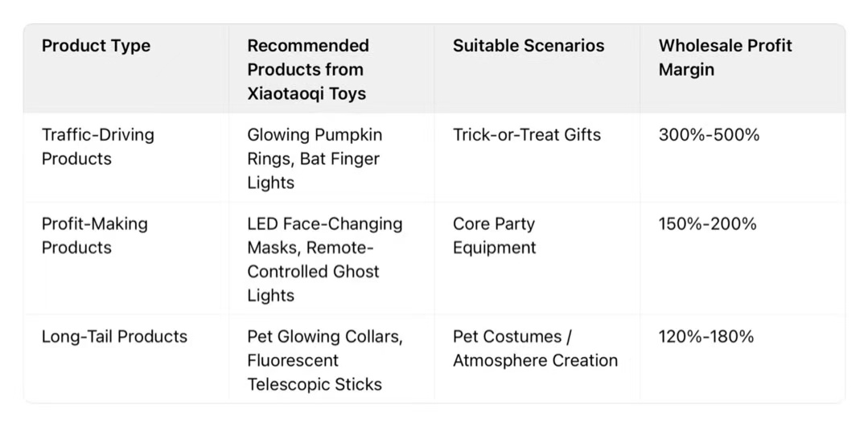This screenshot has width=868, height=427.
Task: Select the Recommended Products from Xiaotaoqi Toys header
Action: [x=308, y=69]
